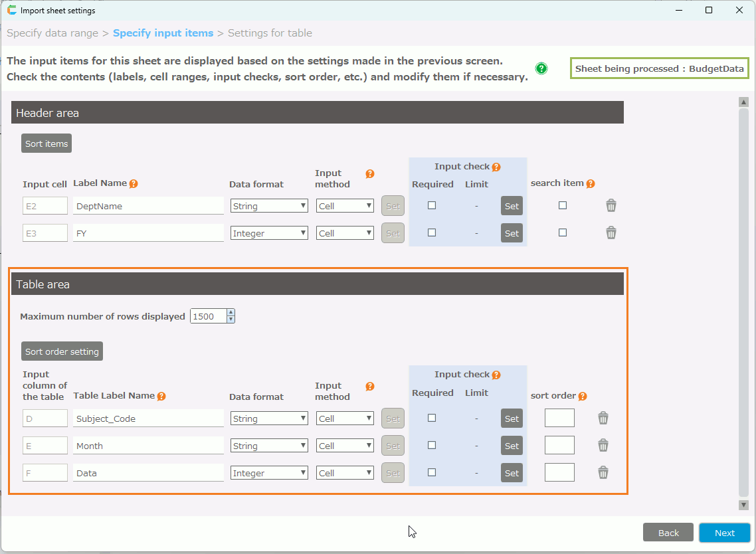This screenshot has width=756, height=554.
Task: Check search item box for FY
Action: coord(563,232)
